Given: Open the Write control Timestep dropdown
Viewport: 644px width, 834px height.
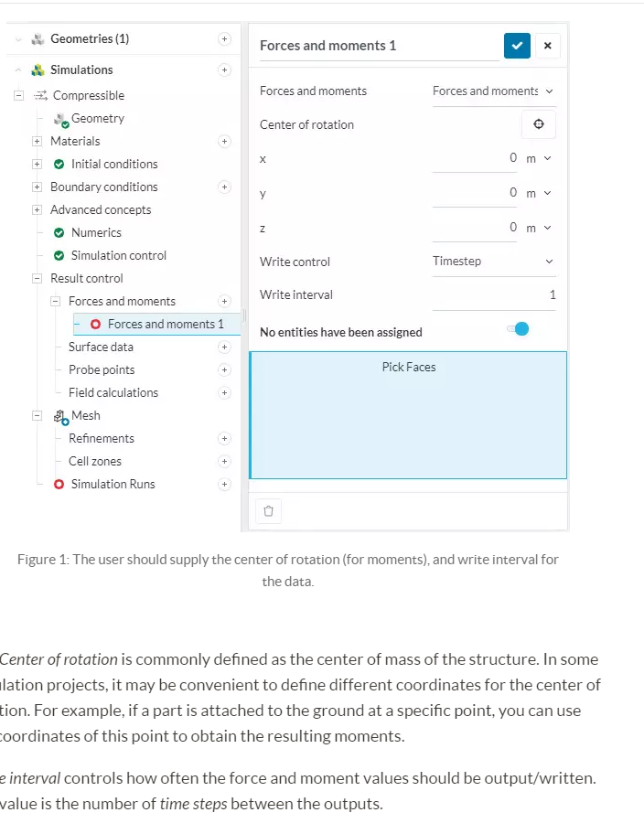Looking at the screenshot, I should coord(493,262).
